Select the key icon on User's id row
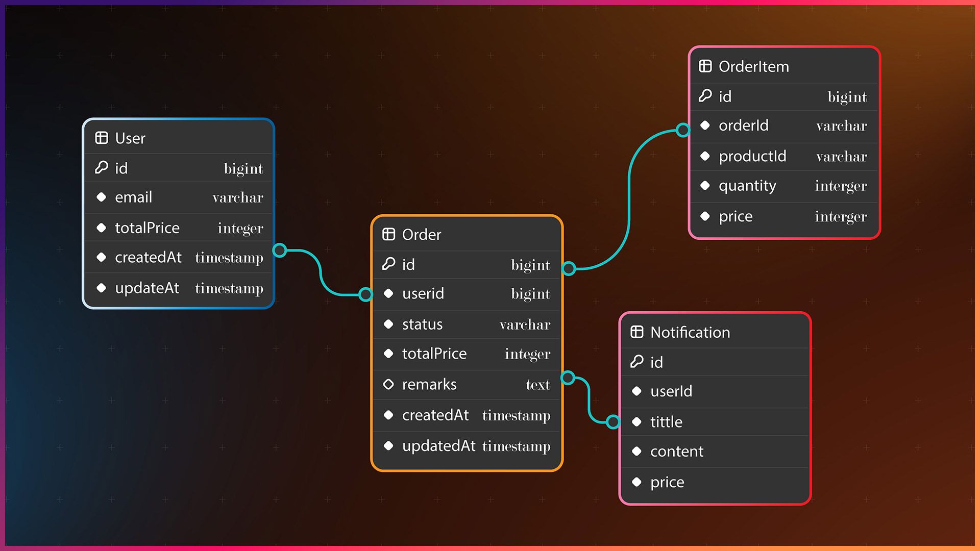Screen dimensions: 980x551 point(102,167)
